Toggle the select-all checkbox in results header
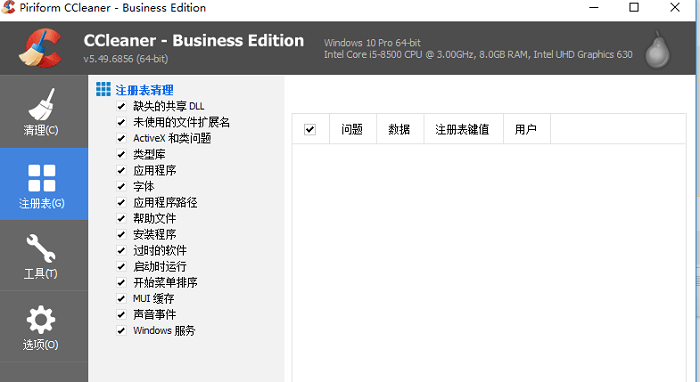 tap(310, 129)
